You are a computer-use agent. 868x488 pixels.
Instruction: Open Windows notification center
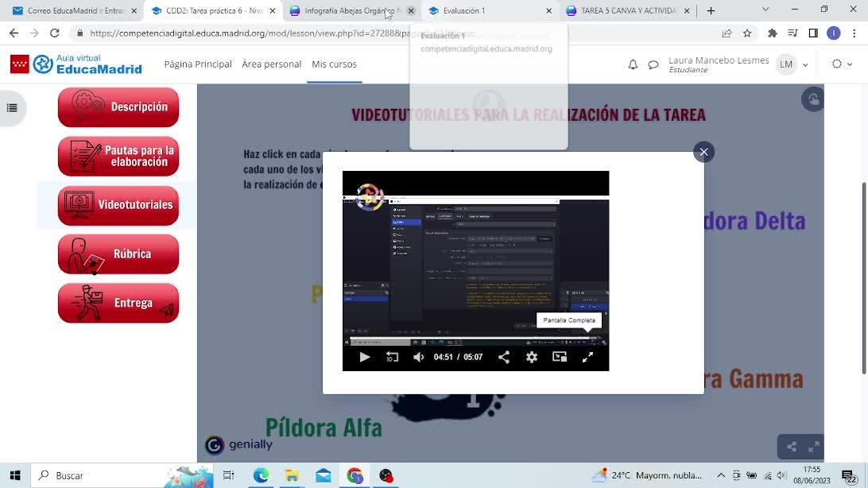tap(849, 476)
